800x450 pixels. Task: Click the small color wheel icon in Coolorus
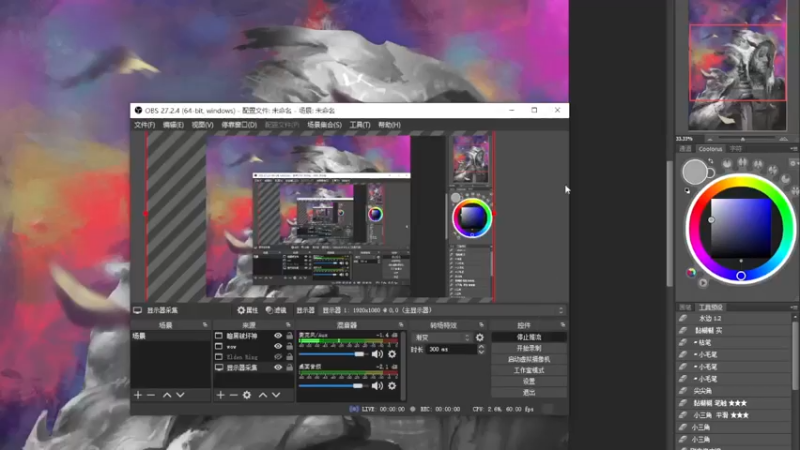(x=691, y=272)
